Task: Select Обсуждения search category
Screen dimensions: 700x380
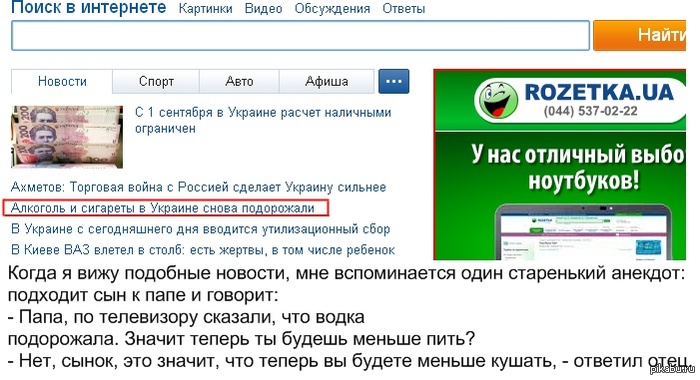Action: click(332, 8)
